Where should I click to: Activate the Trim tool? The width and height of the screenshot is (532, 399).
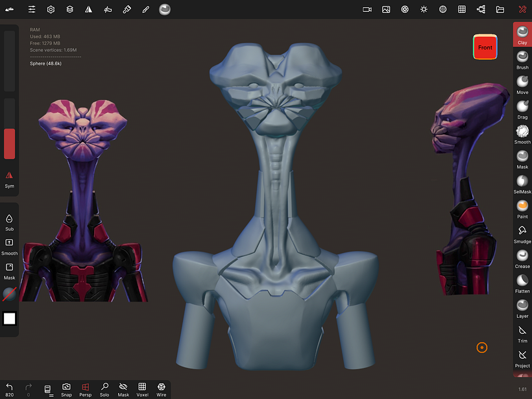pyautogui.click(x=522, y=332)
